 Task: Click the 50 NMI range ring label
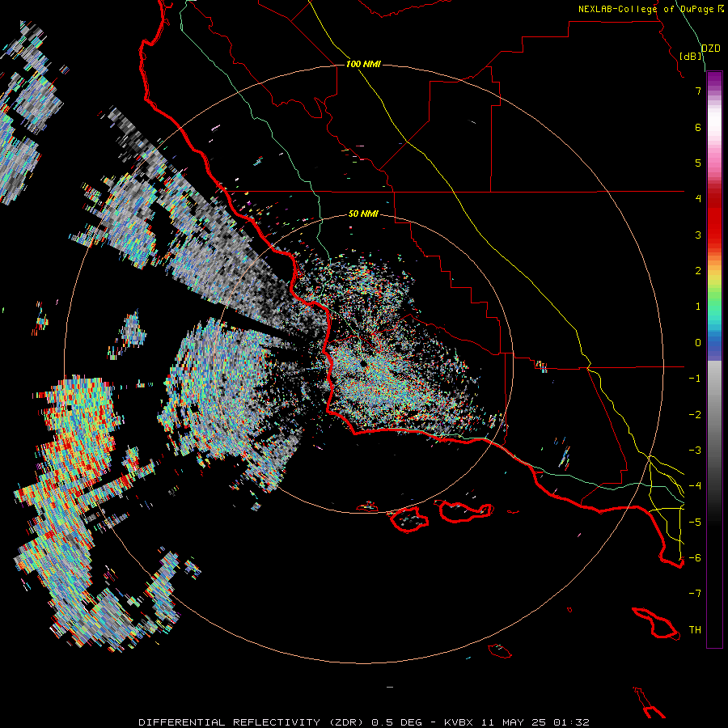tap(363, 214)
